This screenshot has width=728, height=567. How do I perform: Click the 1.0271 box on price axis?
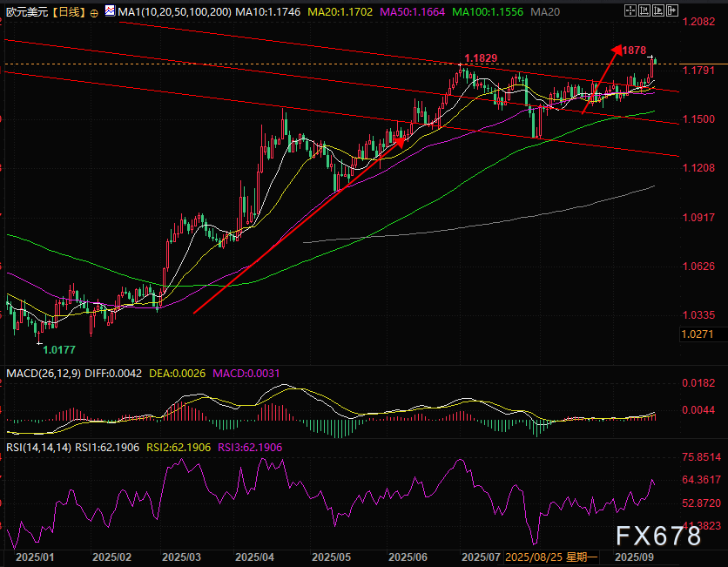click(697, 334)
